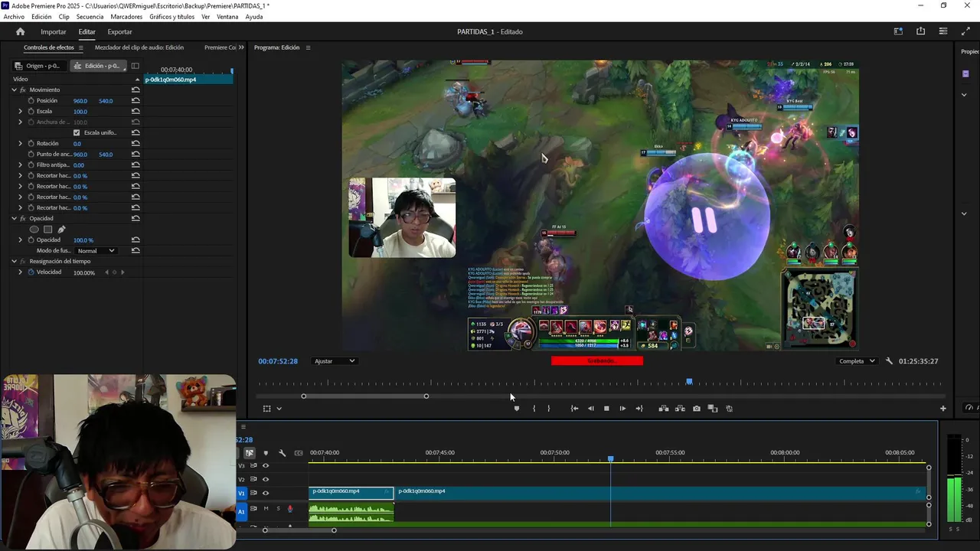
Task: Open the Gráficos y títulos menu
Action: [171, 16]
